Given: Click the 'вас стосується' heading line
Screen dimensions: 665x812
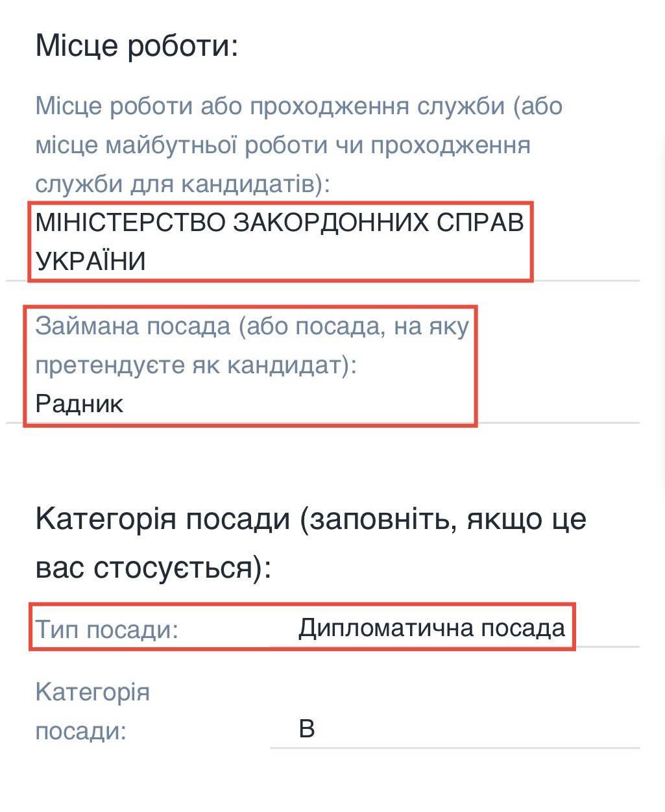Looking at the screenshot, I should tap(152, 568).
